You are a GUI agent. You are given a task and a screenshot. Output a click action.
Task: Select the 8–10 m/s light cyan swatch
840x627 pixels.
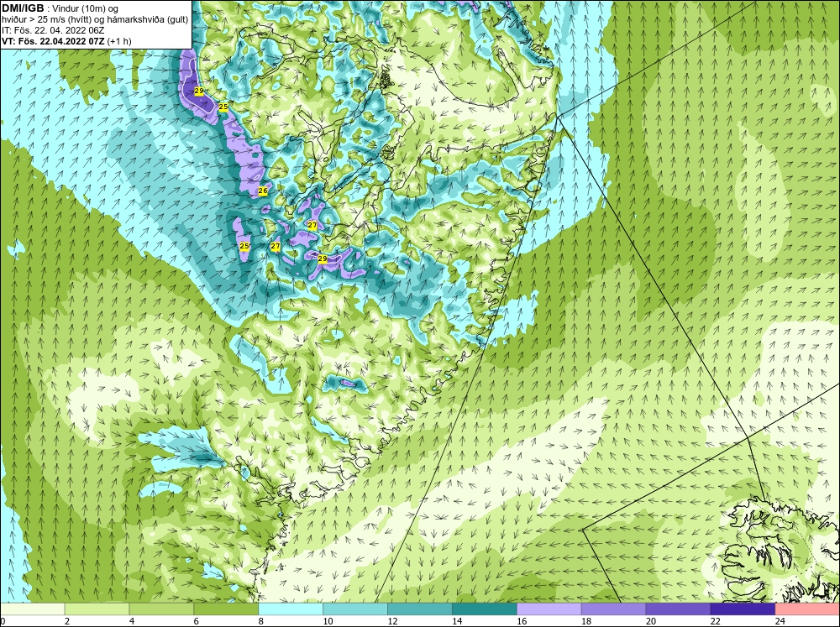[291, 609]
